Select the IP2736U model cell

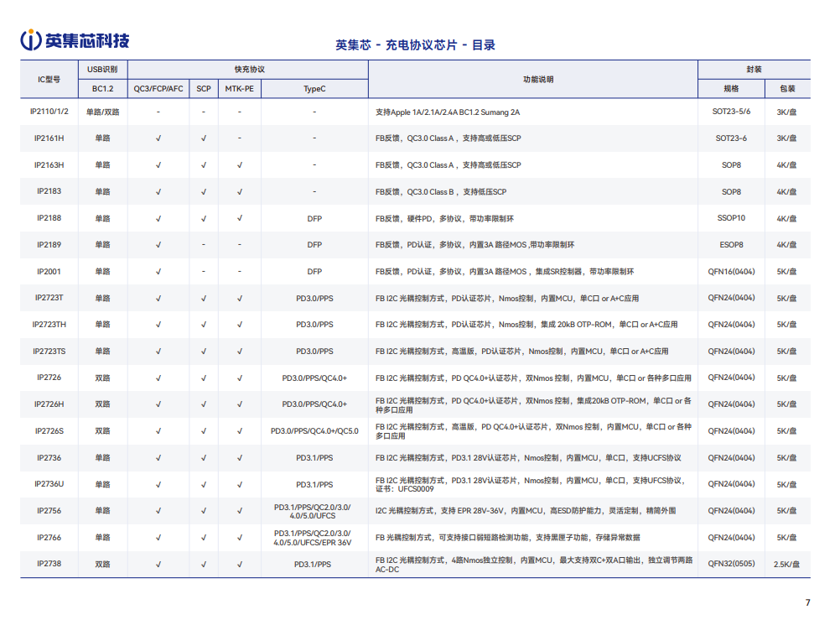[x=49, y=484]
